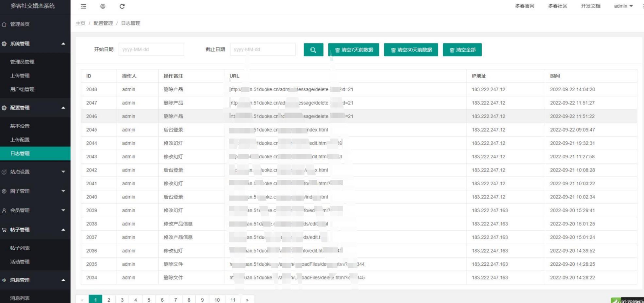
Task: Click the gear icon beside 配置管理
Action: (x=4, y=108)
